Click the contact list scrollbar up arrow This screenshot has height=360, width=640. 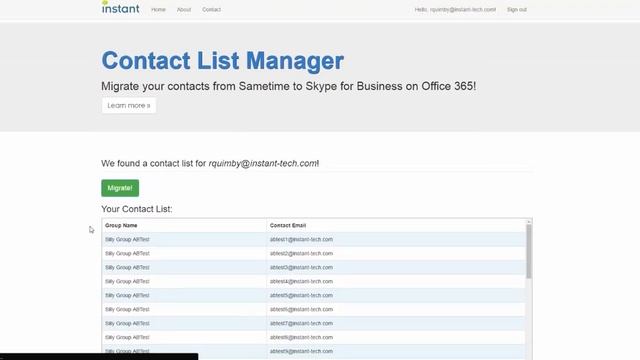[529, 222]
